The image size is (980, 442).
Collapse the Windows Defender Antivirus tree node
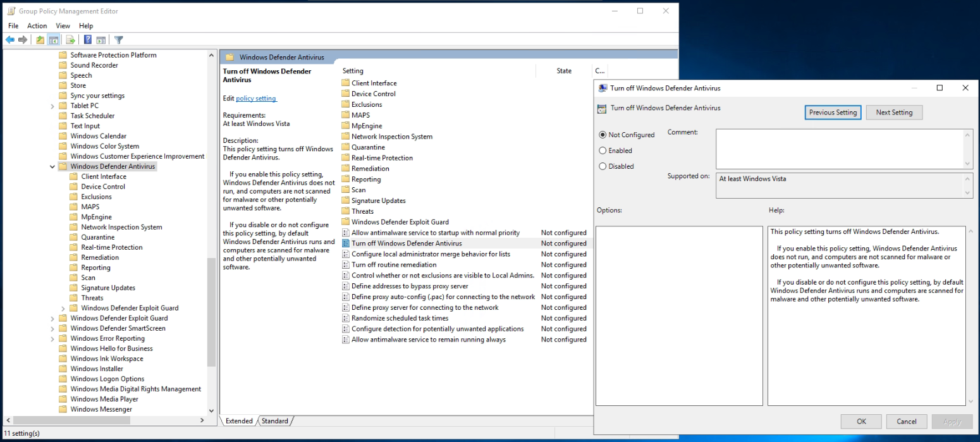pyautogui.click(x=52, y=167)
